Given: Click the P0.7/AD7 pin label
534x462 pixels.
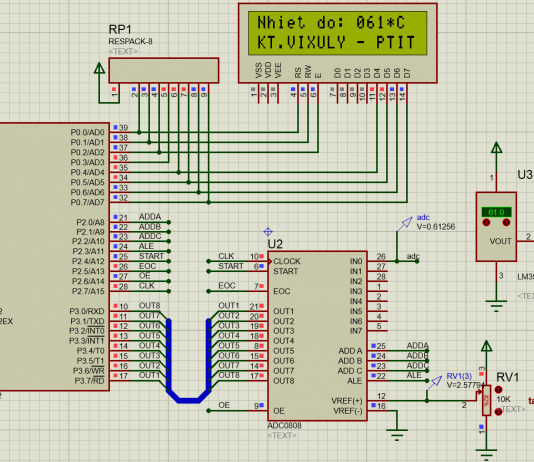Looking at the screenshot, I should [x=88, y=203].
